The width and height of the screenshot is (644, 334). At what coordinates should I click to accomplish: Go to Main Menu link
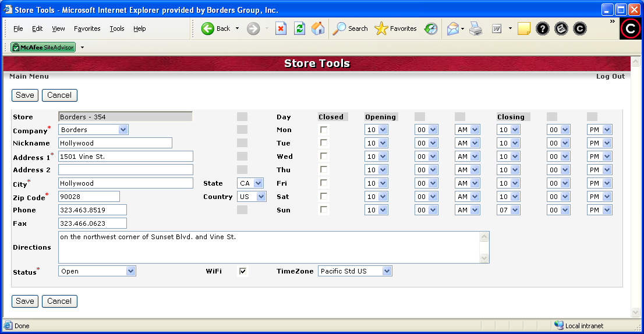pos(29,76)
